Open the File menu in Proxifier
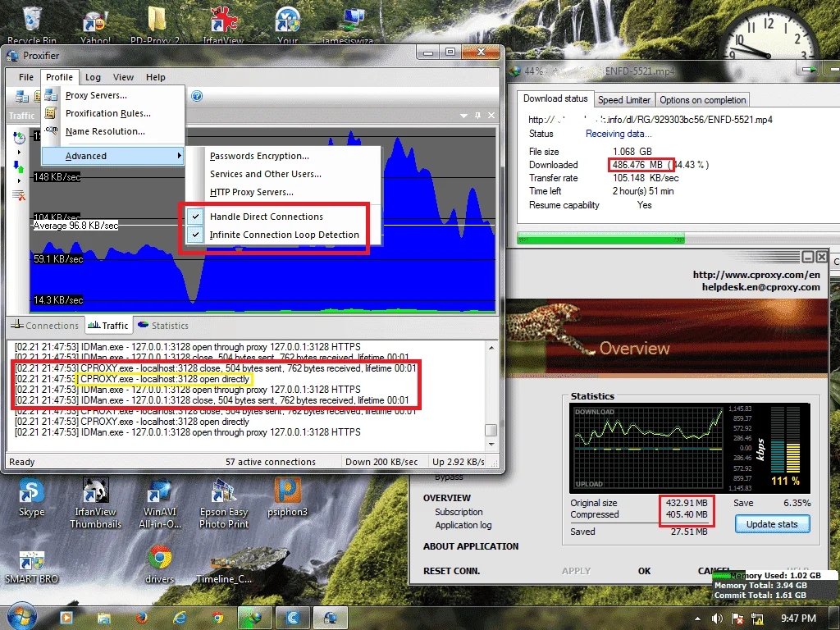840x630 pixels. (x=25, y=77)
